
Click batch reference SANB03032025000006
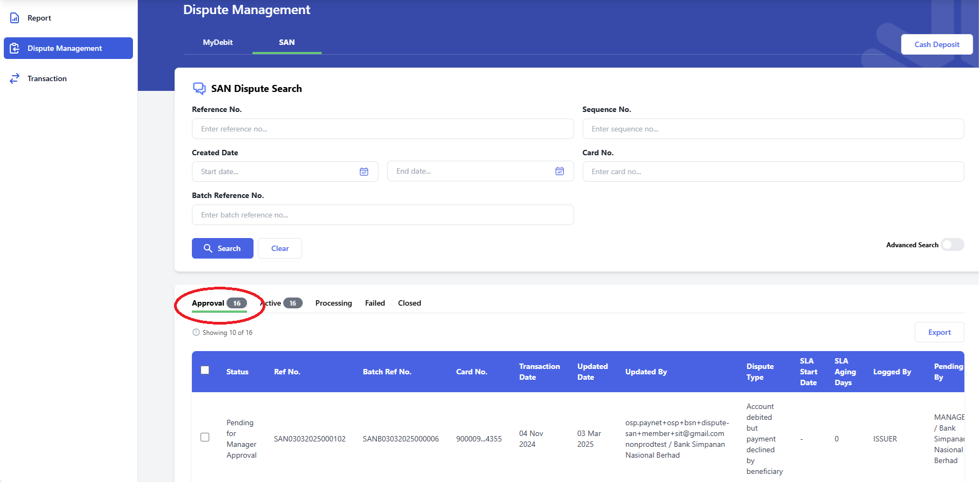click(401, 439)
